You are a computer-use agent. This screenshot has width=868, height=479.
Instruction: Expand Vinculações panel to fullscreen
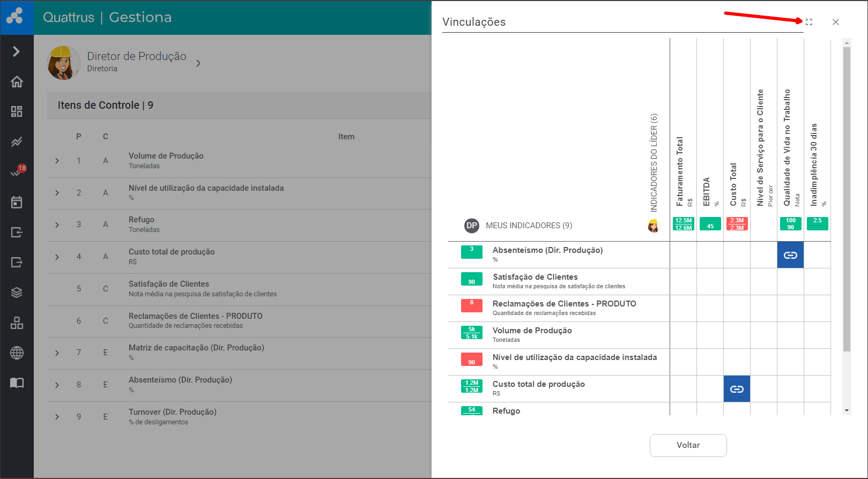[x=808, y=22]
